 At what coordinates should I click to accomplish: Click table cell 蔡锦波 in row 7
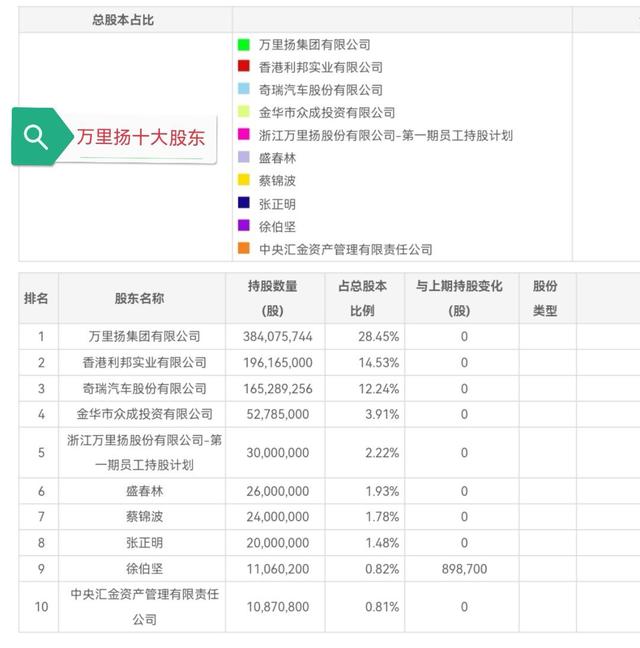tap(144, 517)
